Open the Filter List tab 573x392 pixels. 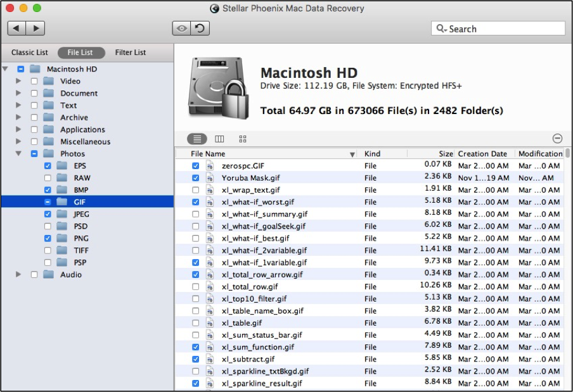[x=131, y=53]
